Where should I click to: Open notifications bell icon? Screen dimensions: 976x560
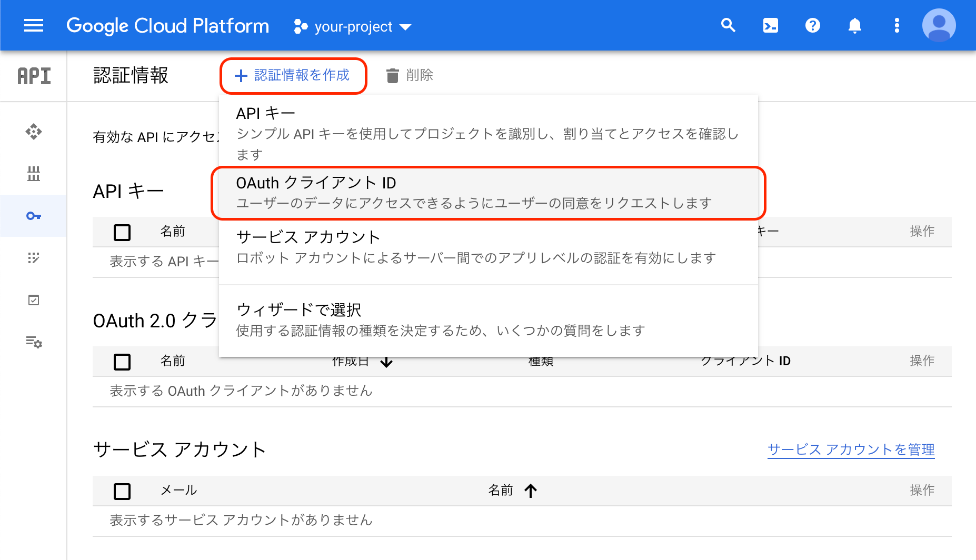pyautogui.click(x=855, y=25)
